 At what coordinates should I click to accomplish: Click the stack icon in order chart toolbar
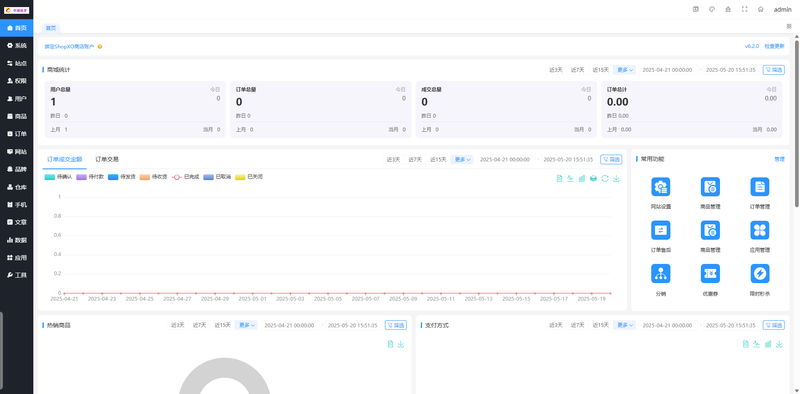[593, 179]
